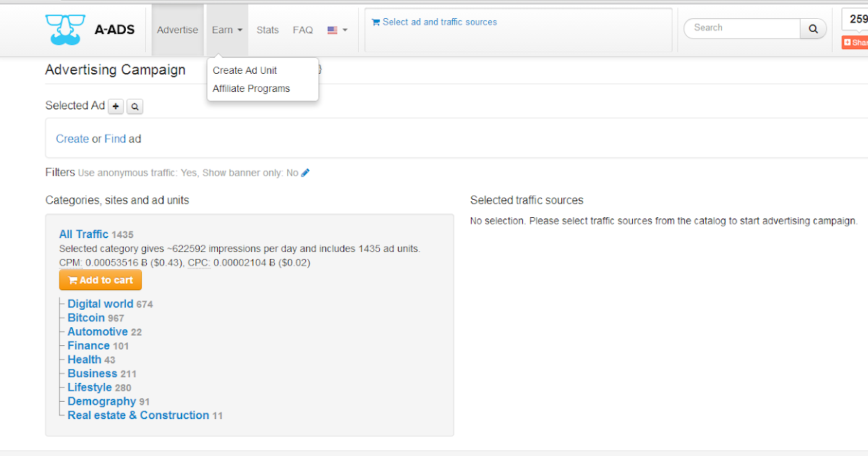The width and height of the screenshot is (868, 456).
Task: Open the Stats menu item
Action: coord(267,30)
